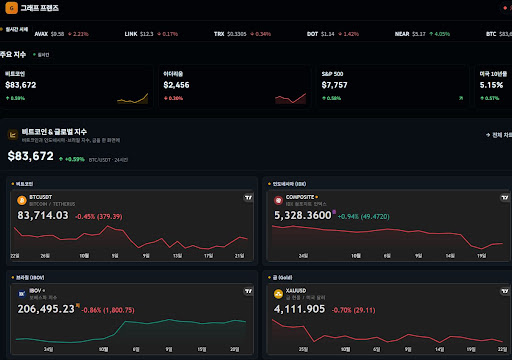Select the Bitcoin $83,672 index card
The image size is (512, 360).
(76, 87)
